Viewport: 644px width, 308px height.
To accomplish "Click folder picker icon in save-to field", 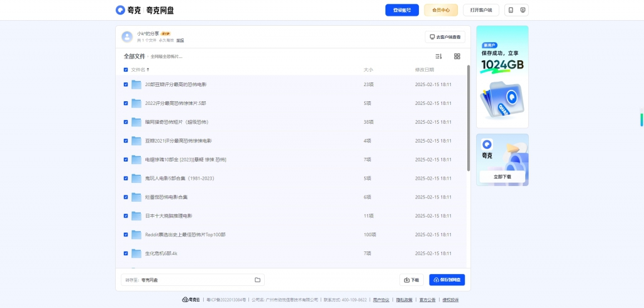I will tap(257, 280).
